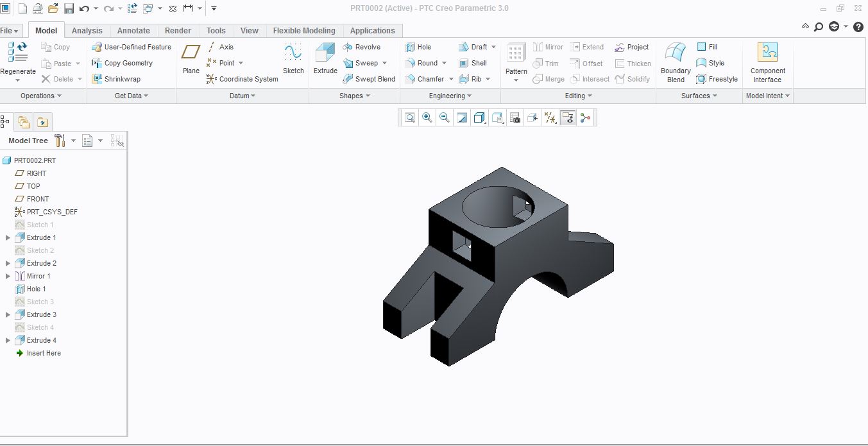This screenshot has height=446, width=868.
Task: Expand the Mirror 1 tree node
Action: (x=8, y=276)
